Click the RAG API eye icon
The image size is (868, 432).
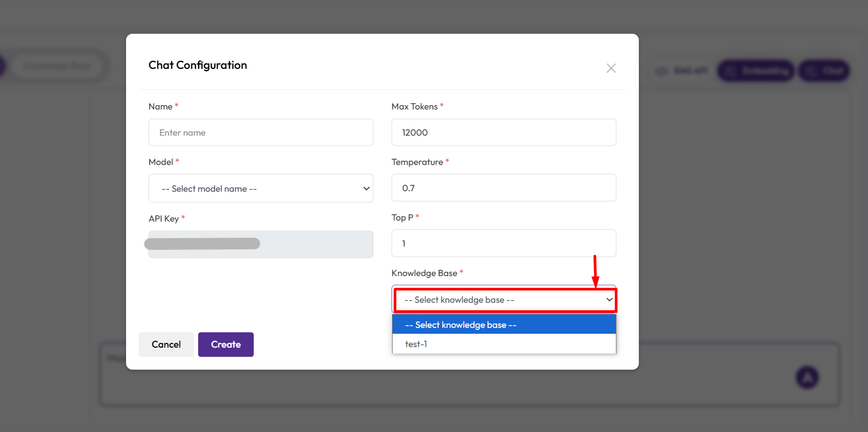tap(662, 71)
